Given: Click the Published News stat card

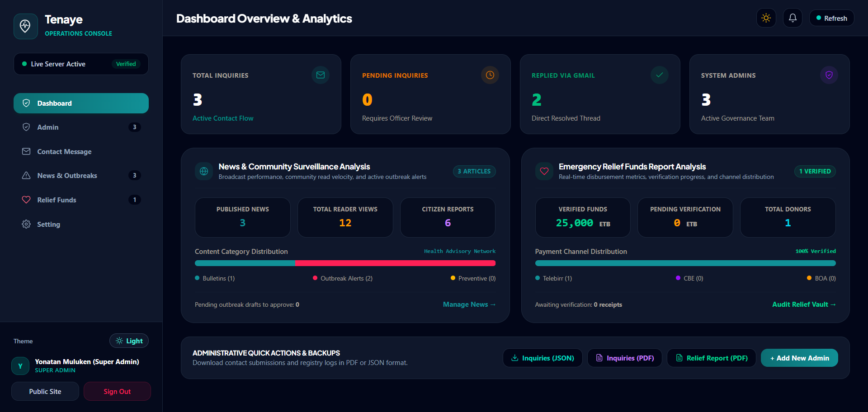Looking at the screenshot, I should [x=243, y=217].
